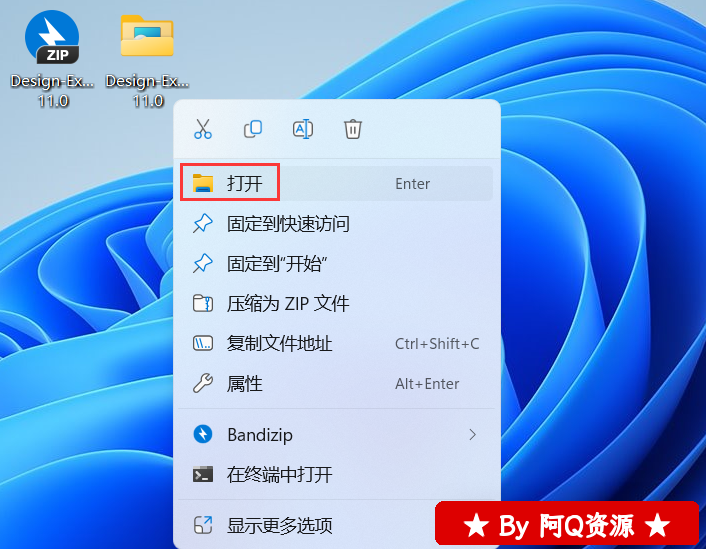Click the share-arrow icon beside 显示更多选项
Image resolution: width=706 pixels, height=549 pixels.
[x=203, y=525]
